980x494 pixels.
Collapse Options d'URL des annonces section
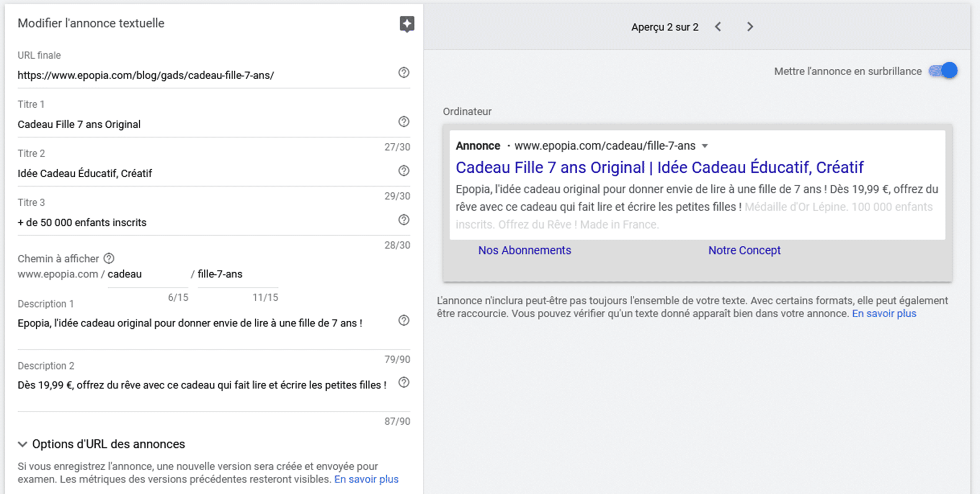tap(23, 444)
